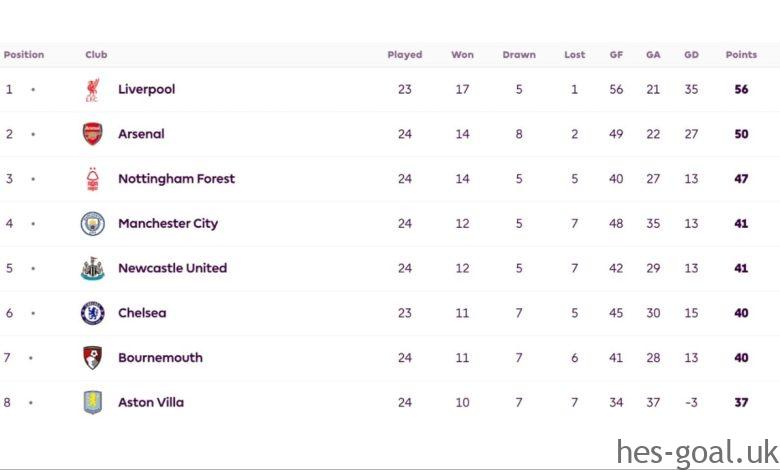Click the Bournemouth club crest
The width and height of the screenshot is (780, 470).
pyautogui.click(x=92, y=358)
